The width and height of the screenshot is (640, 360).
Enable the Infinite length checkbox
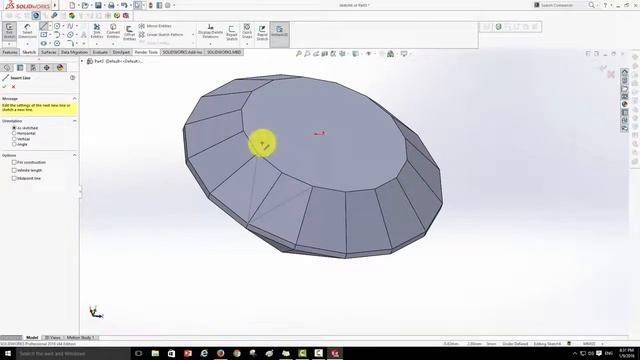14,170
